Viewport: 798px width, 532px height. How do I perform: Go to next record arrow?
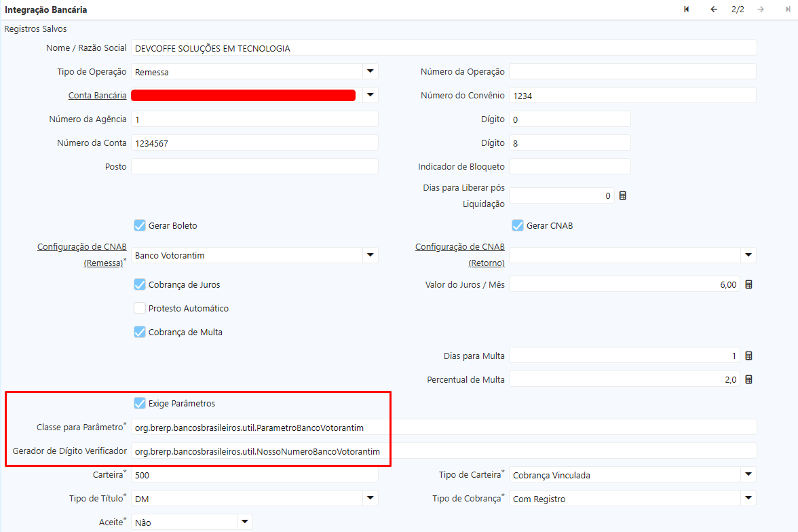(761, 9)
